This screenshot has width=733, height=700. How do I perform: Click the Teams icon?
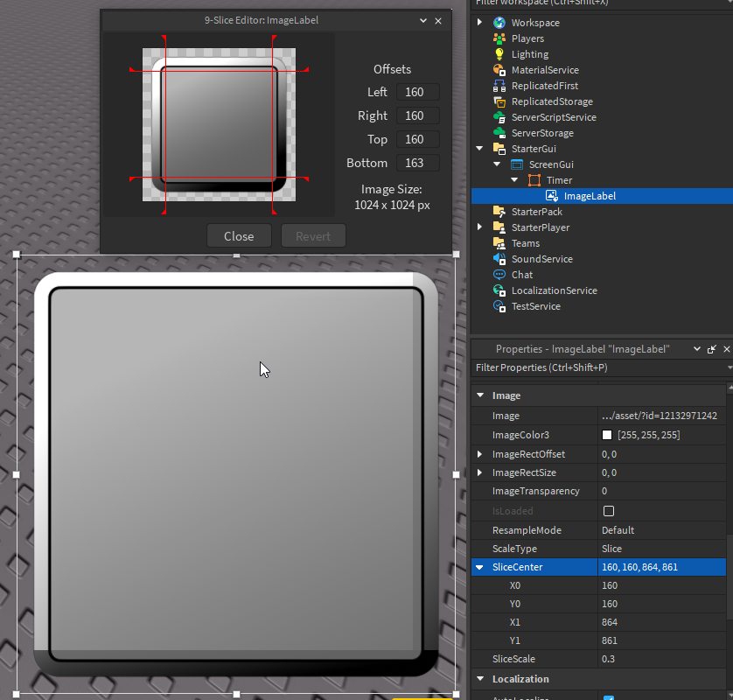point(499,243)
